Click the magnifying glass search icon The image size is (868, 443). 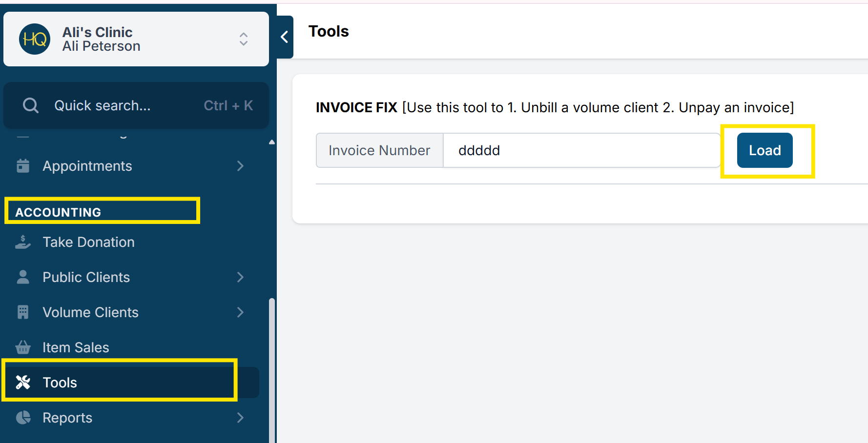coord(31,105)
